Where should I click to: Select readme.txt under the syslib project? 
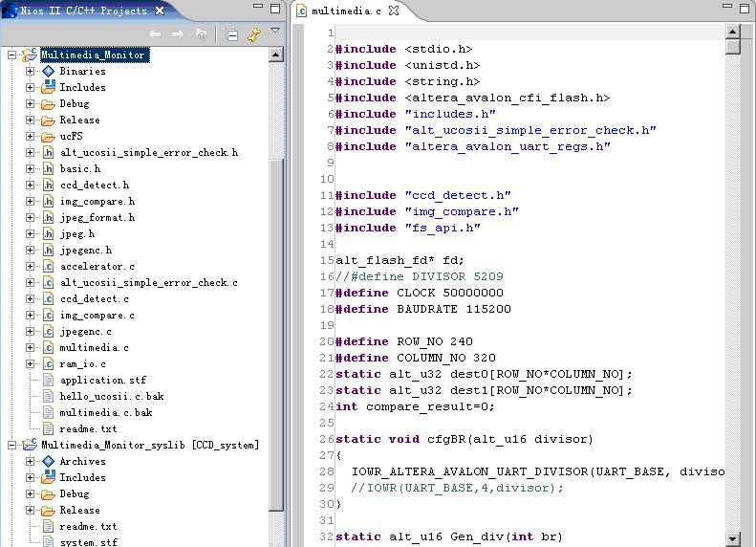click(x=88, y=527)
